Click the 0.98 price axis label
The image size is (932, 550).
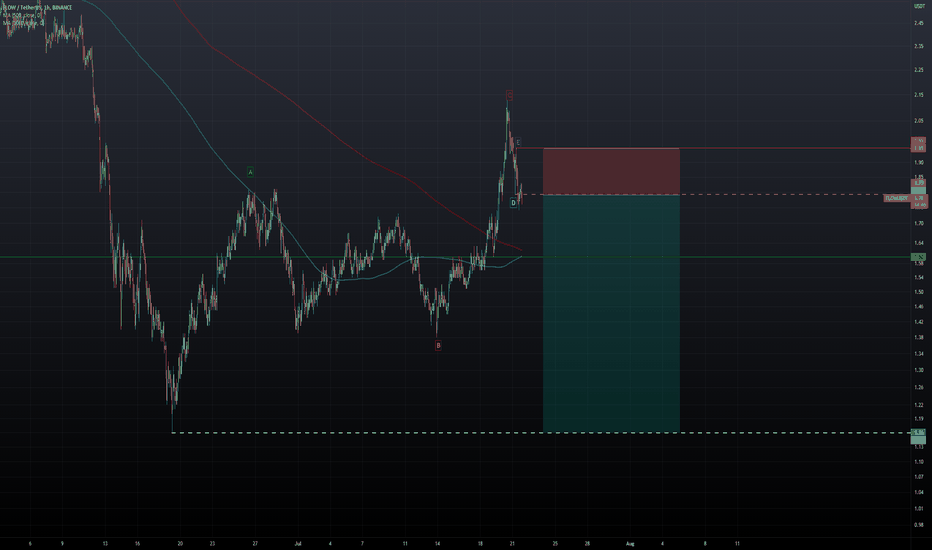[x=919, y=525]
